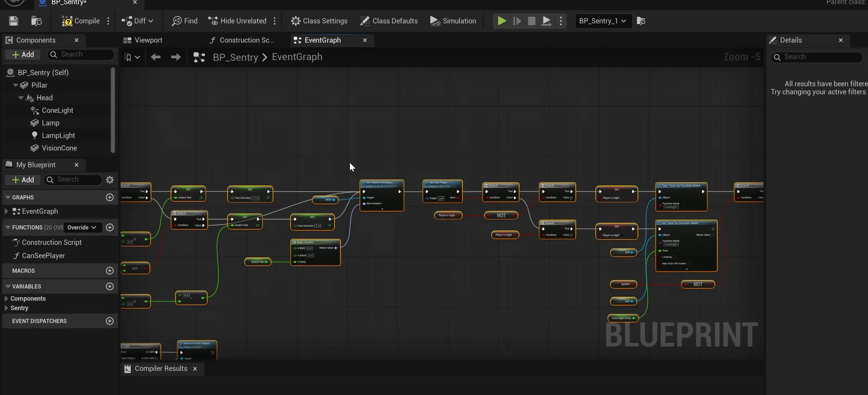Viewport: 868px width, 395px height.
Task: Select the Can See Player node
Action: click(x=443, y=191)
